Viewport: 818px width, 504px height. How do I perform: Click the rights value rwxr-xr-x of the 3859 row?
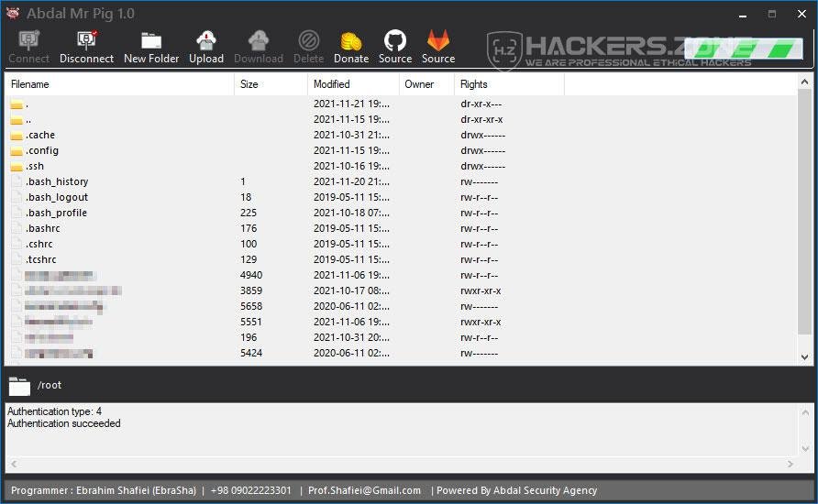pos(481,290)
